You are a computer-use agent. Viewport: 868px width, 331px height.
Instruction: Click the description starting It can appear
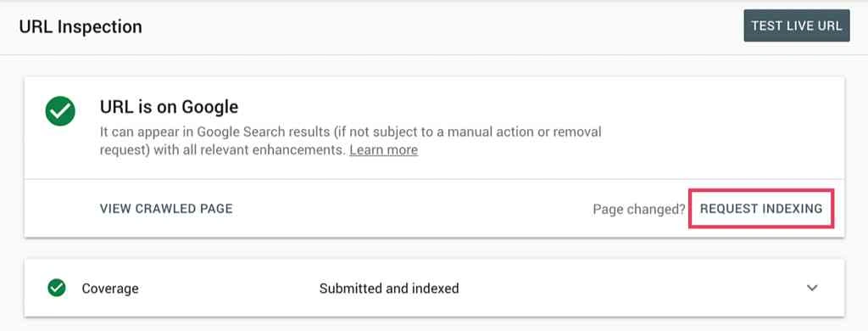click(x=350, y=141)
